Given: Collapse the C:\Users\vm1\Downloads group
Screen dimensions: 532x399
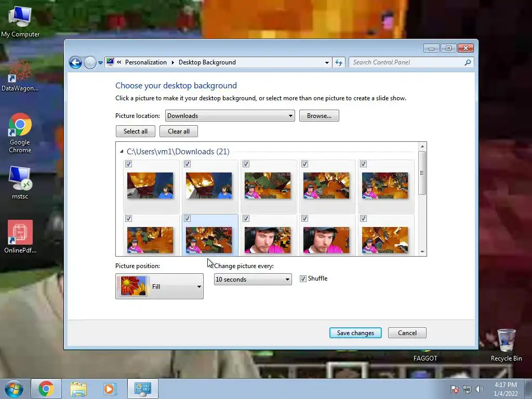Looking at the screenshot, I should click(x=122, y=152).
